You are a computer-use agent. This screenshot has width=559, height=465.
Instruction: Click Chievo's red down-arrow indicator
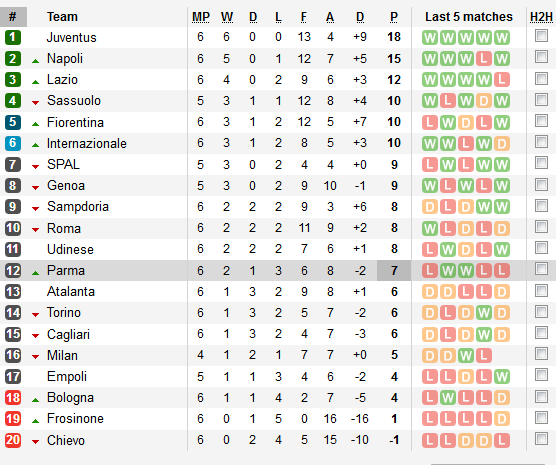tap(35, 442)
